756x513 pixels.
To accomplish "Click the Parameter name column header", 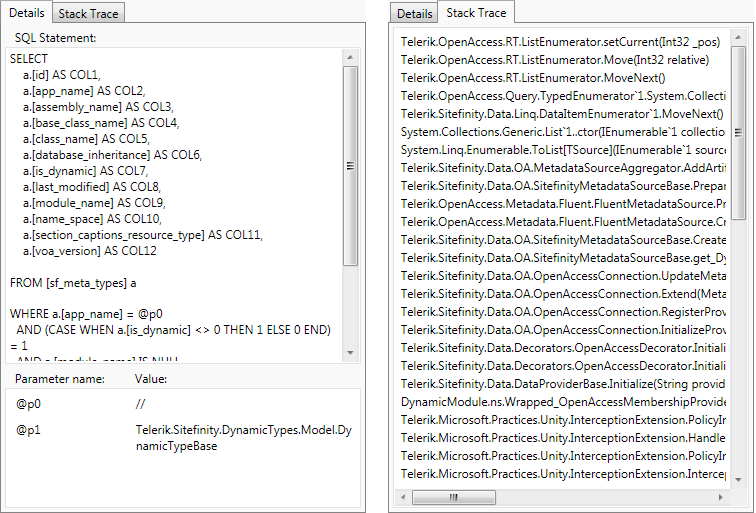I will [60, 379].
